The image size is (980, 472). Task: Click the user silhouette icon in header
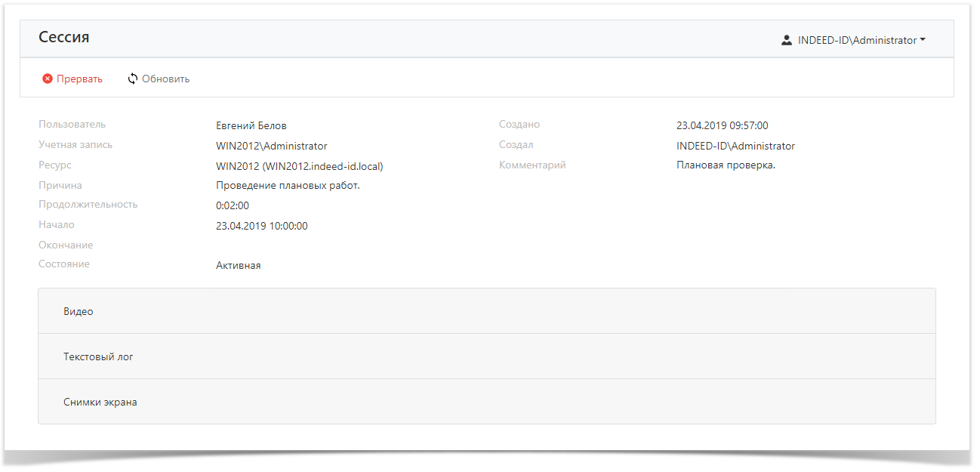pyautogui.click(x=786, y=40)
